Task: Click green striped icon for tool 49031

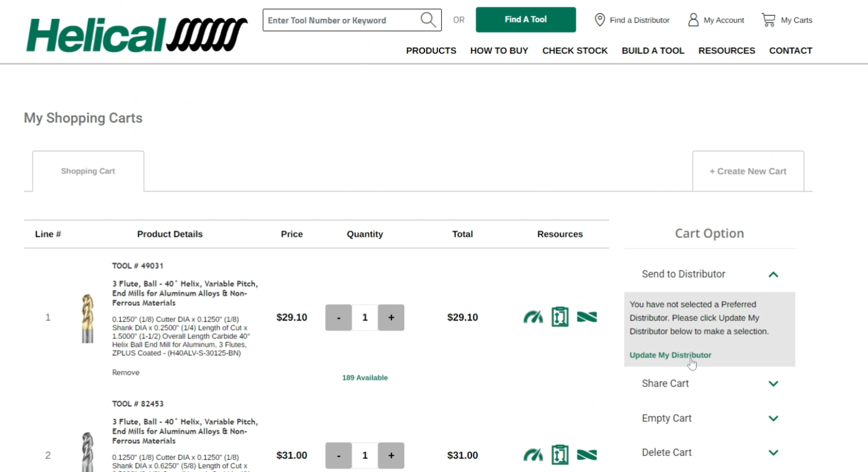Action: (587, 317)
